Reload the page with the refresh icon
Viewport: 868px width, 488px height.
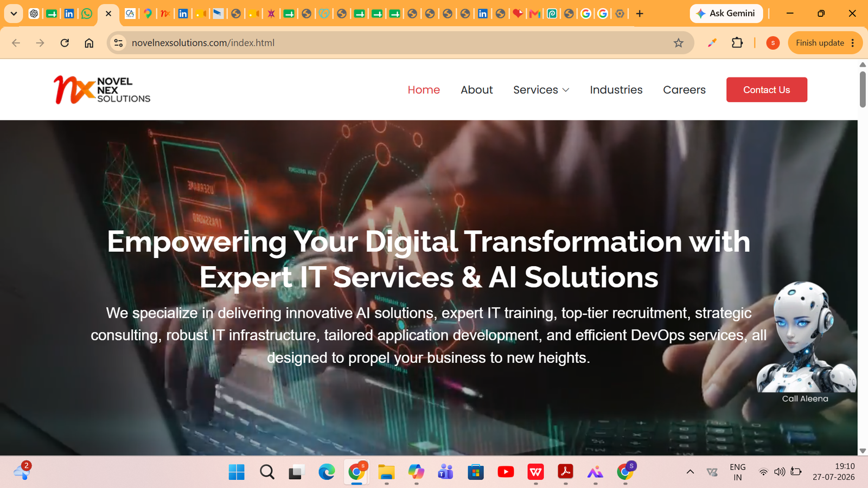pos(65,43)
